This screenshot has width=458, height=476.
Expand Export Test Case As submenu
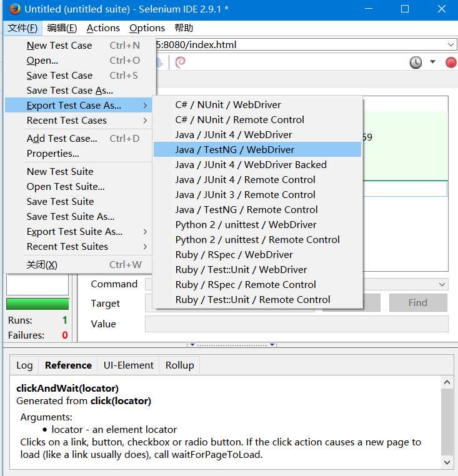click(78, 106)
